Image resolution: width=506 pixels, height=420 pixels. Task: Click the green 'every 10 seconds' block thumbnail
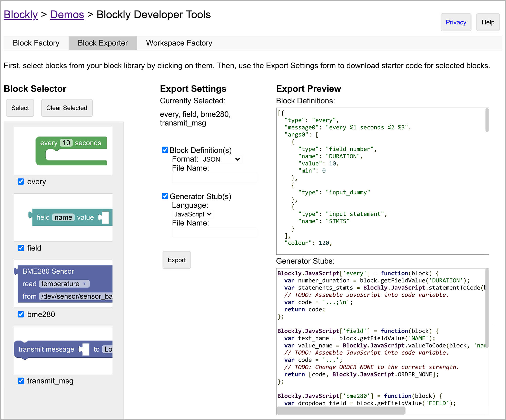(71, 151)
